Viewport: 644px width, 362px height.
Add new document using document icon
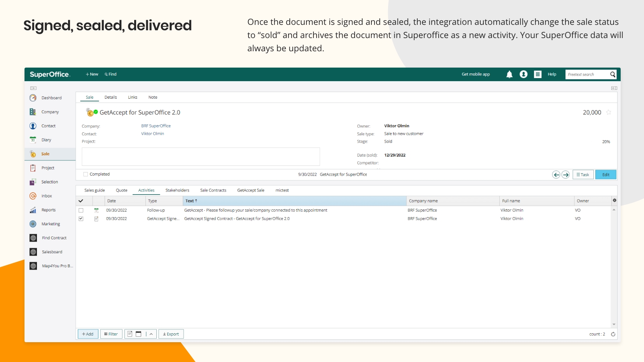130,334
